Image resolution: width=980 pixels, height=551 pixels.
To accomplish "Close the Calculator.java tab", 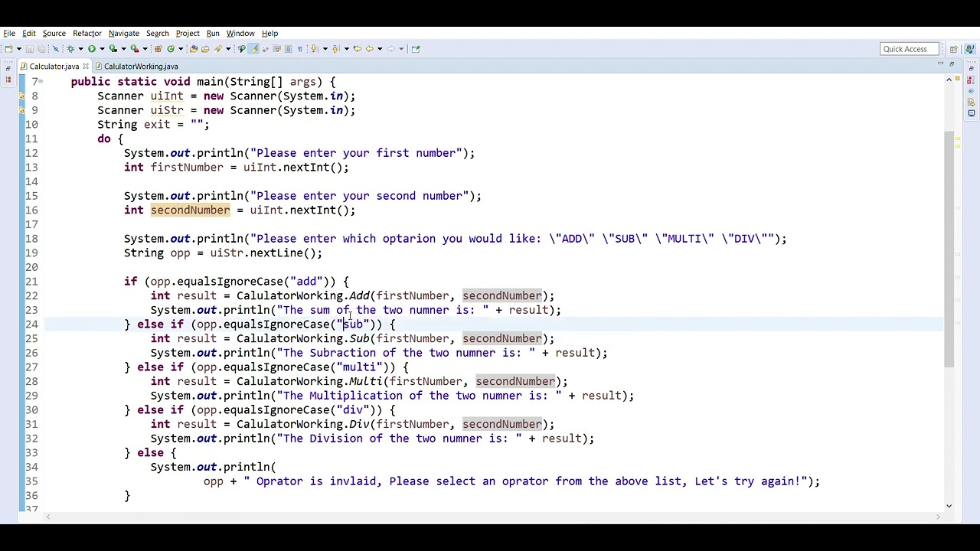I will (x=86, y=67).
